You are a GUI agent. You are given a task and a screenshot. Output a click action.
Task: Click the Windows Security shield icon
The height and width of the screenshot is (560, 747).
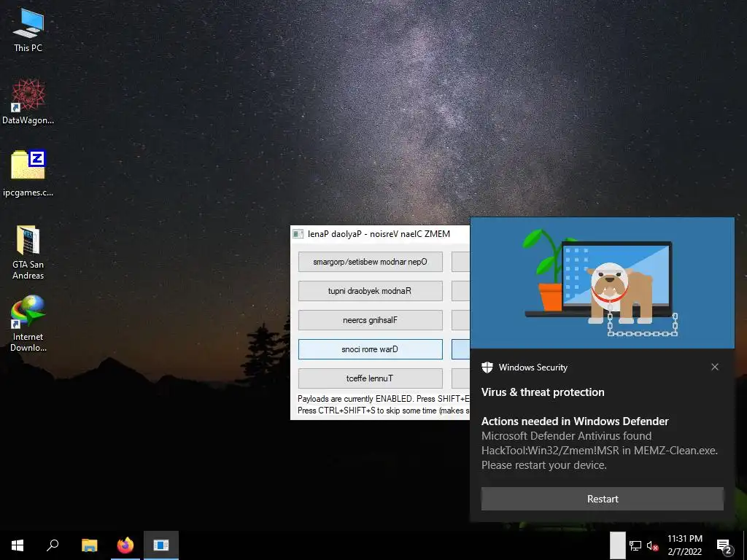(x=487, y=367)
